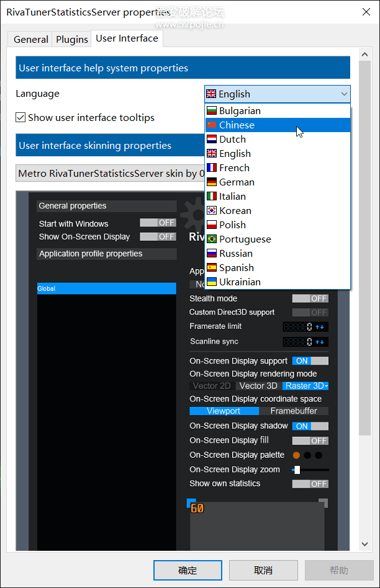Select English in the open language list
The height and width of the screenshot is (588, 380).
278,154
